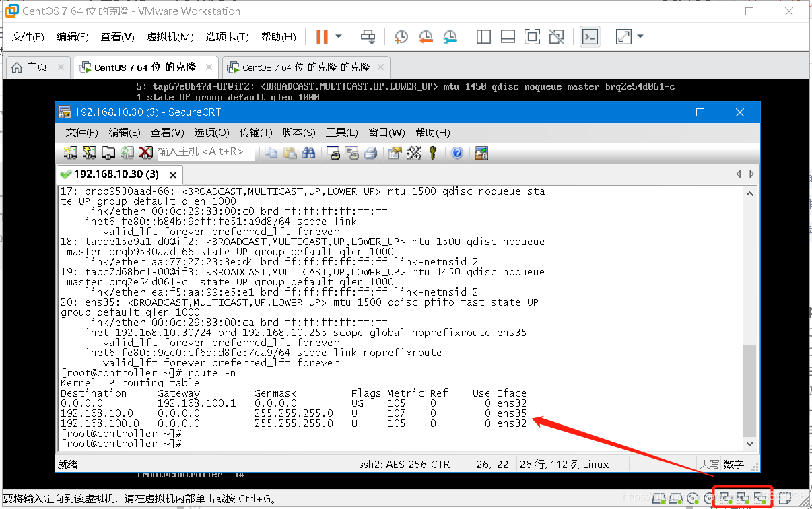Pause the VM with the orange pause button
812x509 pixels.
[x=322, y=36]
